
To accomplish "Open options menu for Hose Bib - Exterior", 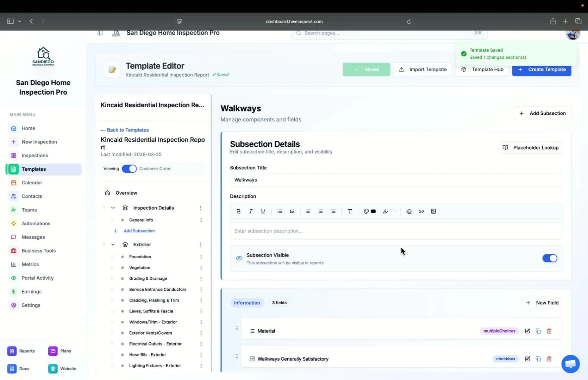I will (201, 355).
